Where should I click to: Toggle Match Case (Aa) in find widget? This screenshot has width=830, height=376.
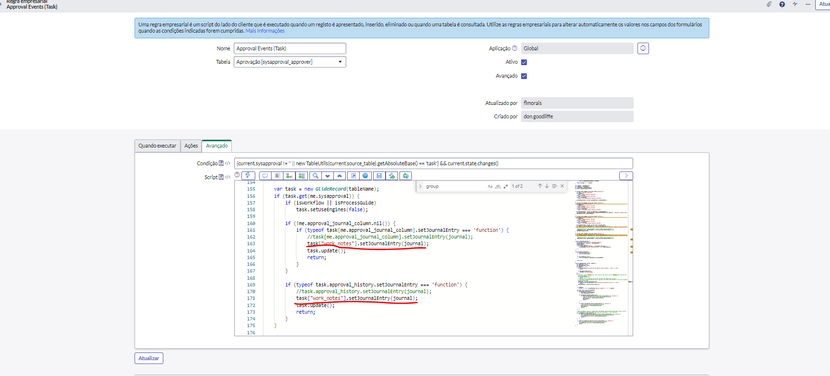(x=490, y=186)
